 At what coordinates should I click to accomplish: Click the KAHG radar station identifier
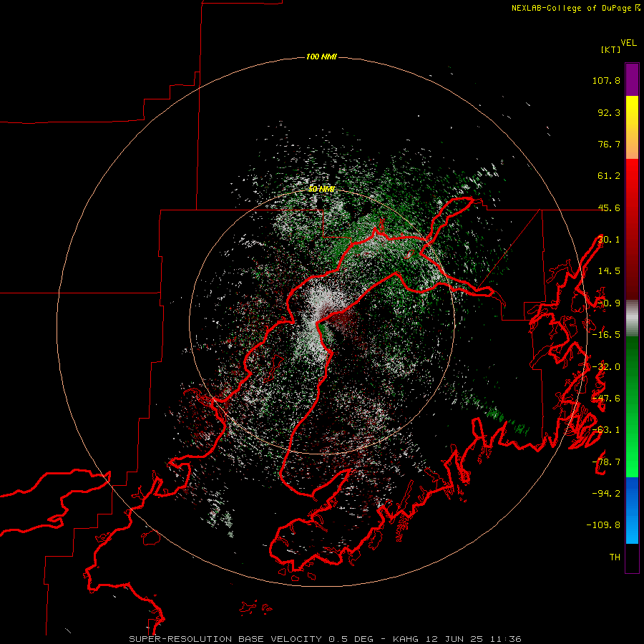click(x=406, y=639)
